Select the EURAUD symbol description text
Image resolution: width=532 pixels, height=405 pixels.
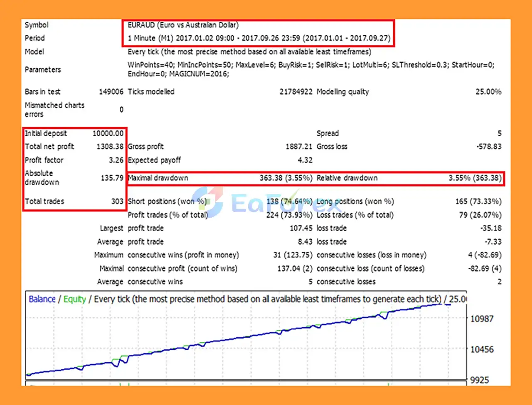point(183,25)
